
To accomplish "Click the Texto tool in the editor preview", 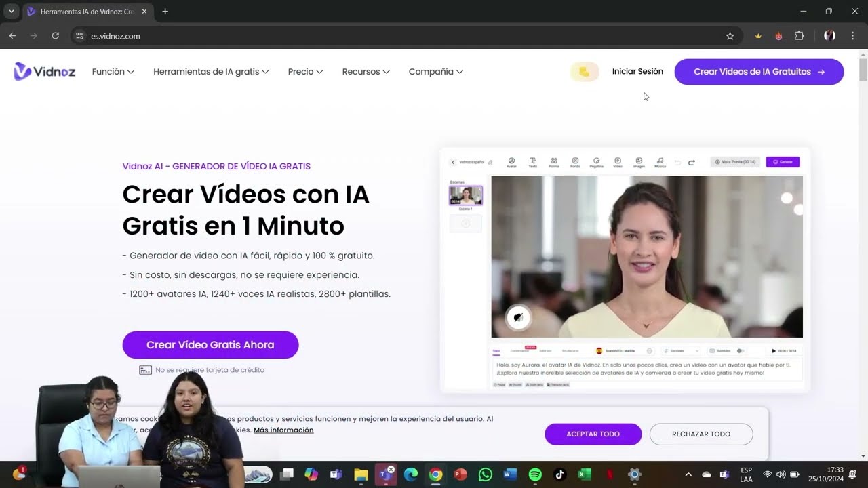I will coord(532,162).
